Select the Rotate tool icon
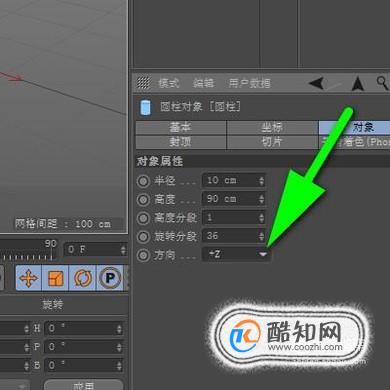Image resolution: width=390 pixels, height=390 pixels. [x=83, y=278]
